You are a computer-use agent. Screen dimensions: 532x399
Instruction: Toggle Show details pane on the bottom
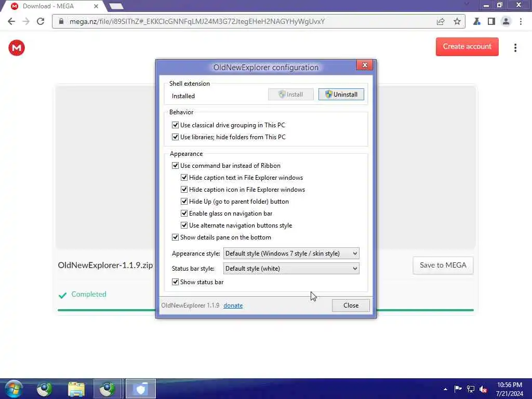pos(175,237)
